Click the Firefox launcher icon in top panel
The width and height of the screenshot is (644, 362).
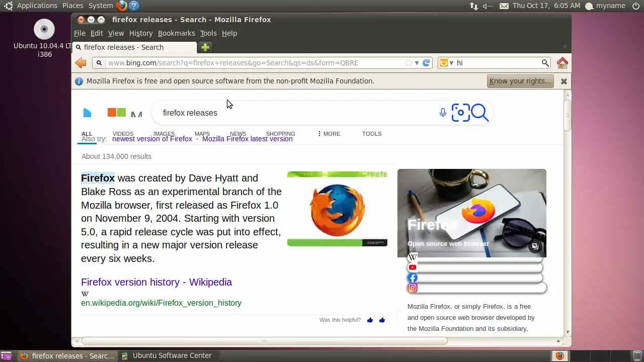[122, 6]
